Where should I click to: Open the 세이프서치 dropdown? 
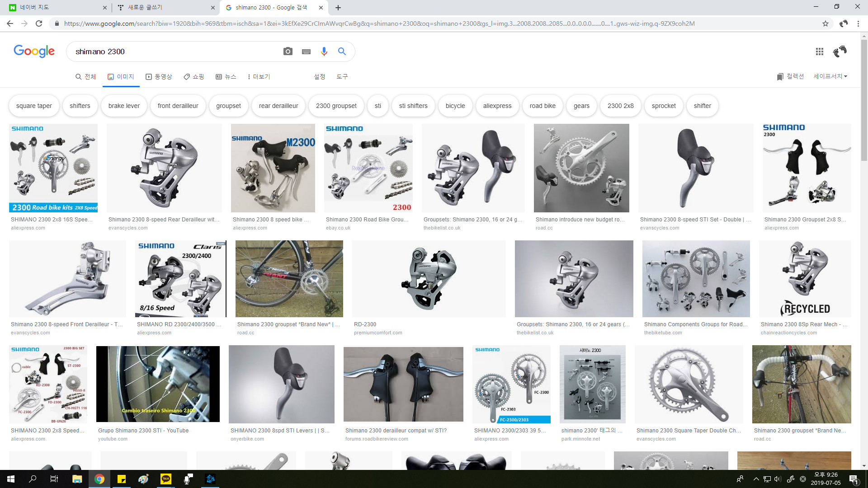830,76
